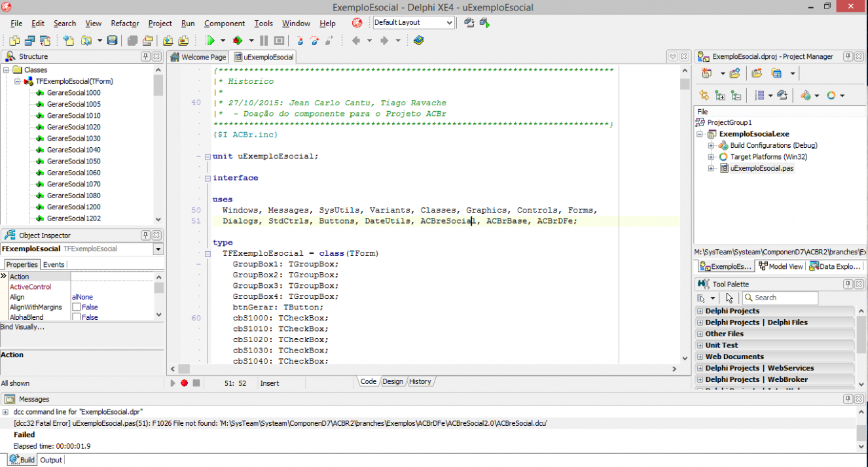
Task: Expand the Build Configurations (Debug) node
Action: [x=711, y=145]
